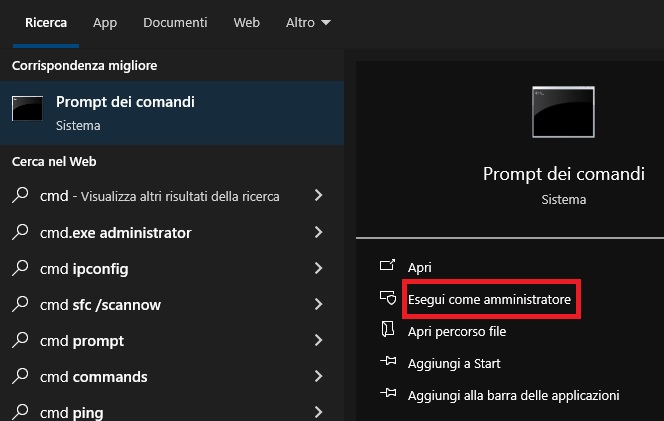Choose Esegui come amministratore
This screenshot has width=664, height=421.
pos(489,299)
